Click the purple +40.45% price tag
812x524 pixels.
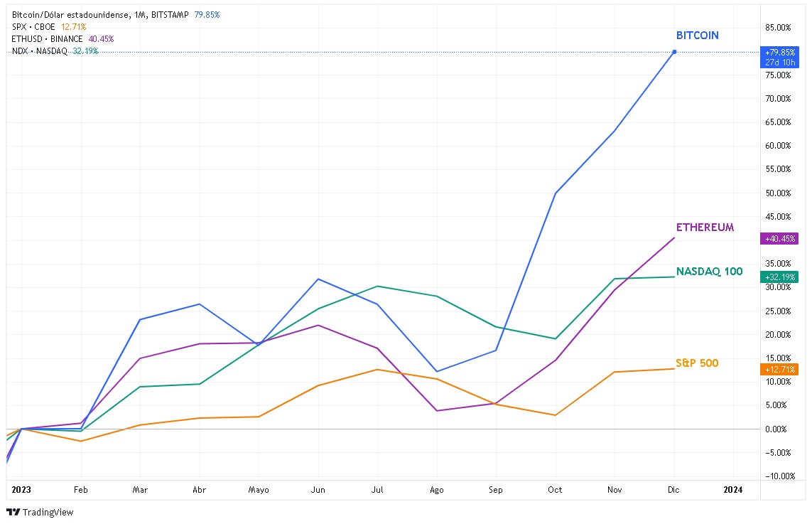[779, 239]
